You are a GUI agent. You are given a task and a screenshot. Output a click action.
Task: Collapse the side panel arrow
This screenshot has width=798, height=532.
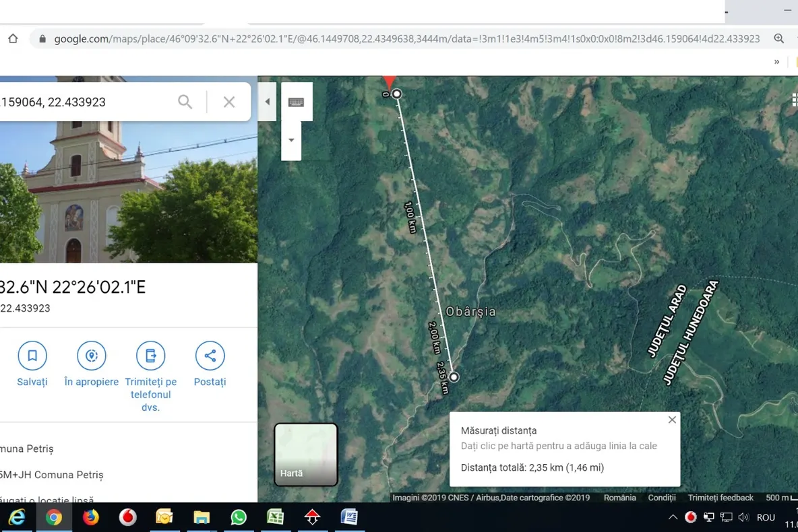click(267, 102)
